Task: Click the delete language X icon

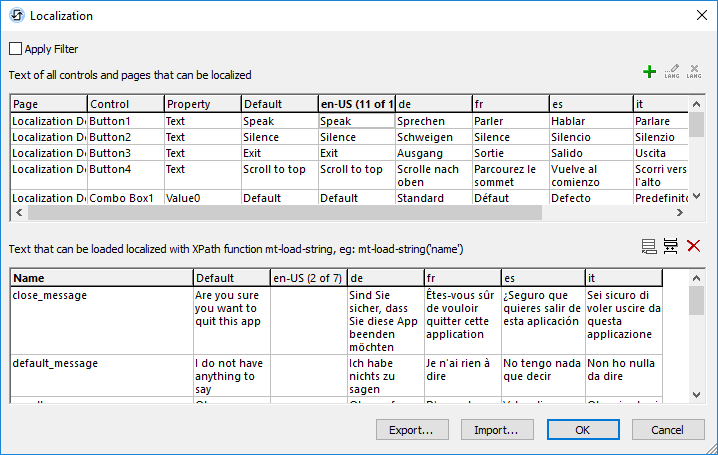Action: coord(693,73)
